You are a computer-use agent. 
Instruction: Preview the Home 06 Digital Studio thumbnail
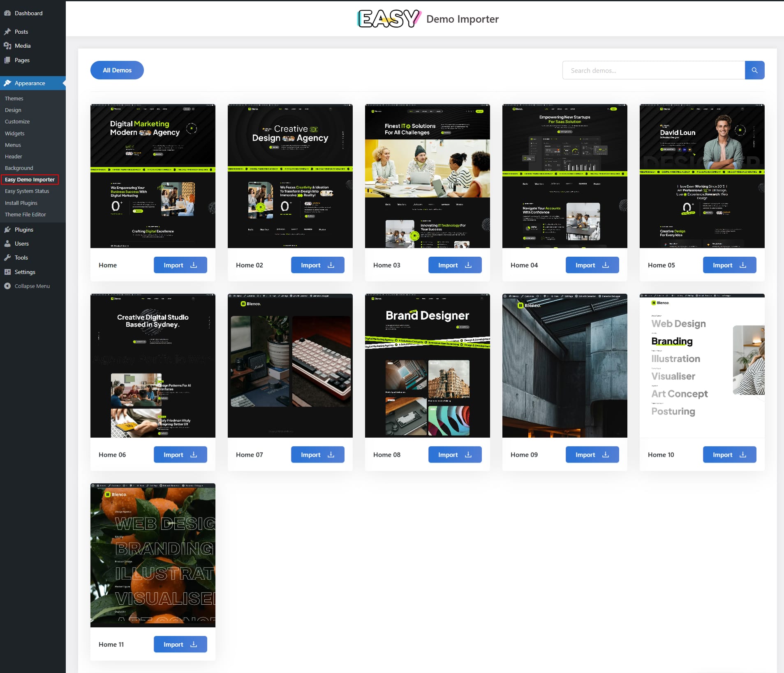pyautogui.click(x=153, y=366)
